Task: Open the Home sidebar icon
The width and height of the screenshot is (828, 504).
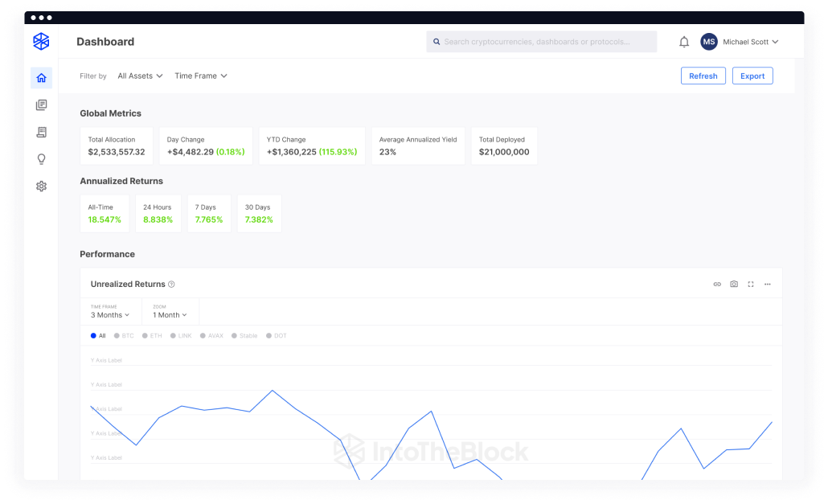Action: [41, 78]
